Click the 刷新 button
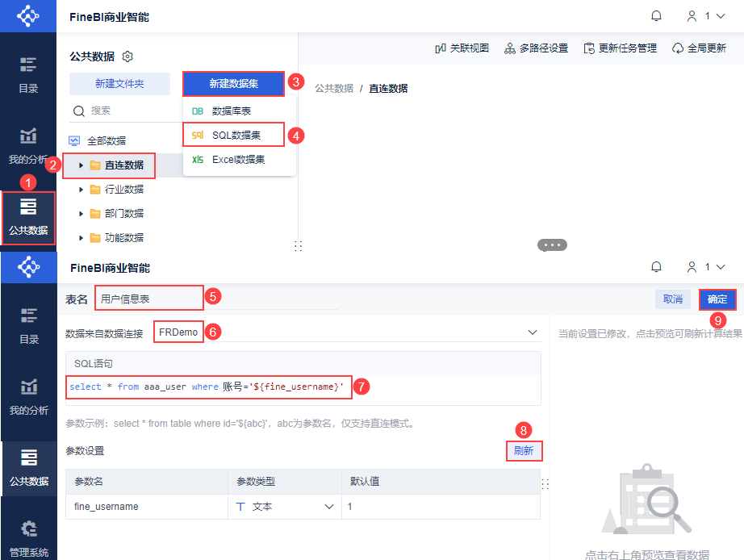This screenshot has width=744, height=560. coord(524,450)
